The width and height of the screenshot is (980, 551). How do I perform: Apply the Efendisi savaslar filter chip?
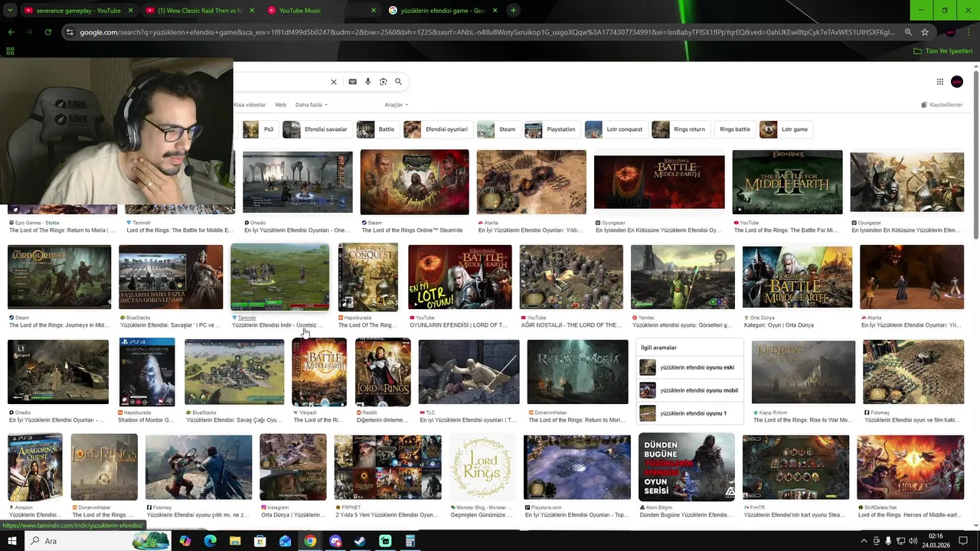pos(316,129)
